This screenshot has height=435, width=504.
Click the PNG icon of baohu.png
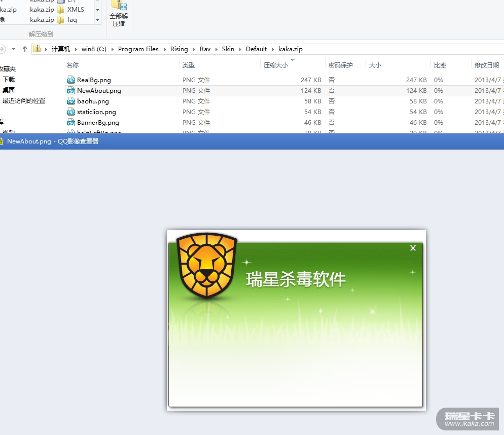(70, 101)
